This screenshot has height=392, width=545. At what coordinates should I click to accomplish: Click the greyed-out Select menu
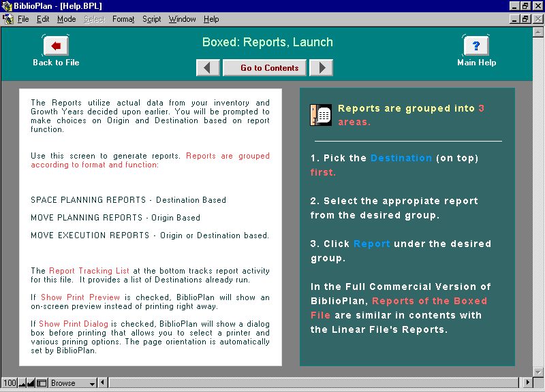tap(94, 19)
